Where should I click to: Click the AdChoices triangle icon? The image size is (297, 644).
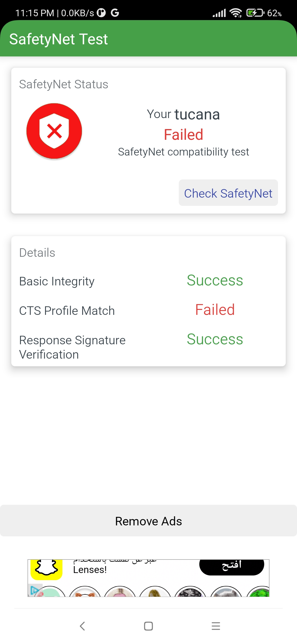(34, 590)
